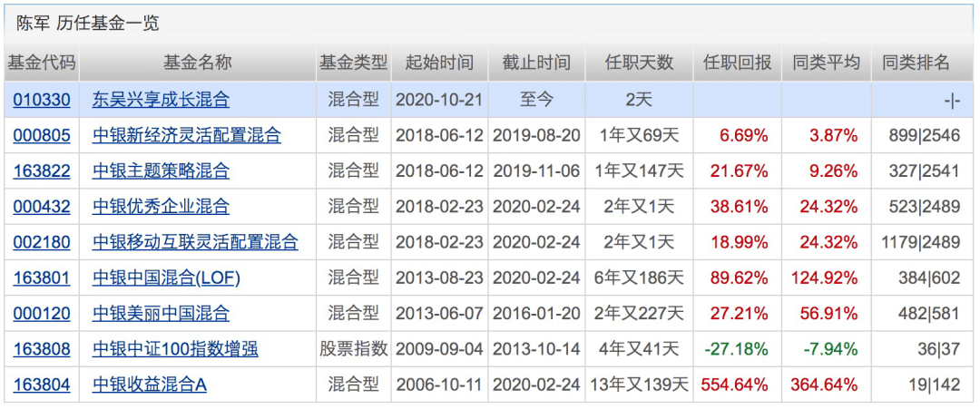Click the 截止时间 column header
This screenshot has height=409, width=980.
pyautogui.click(x=536, y=63)
